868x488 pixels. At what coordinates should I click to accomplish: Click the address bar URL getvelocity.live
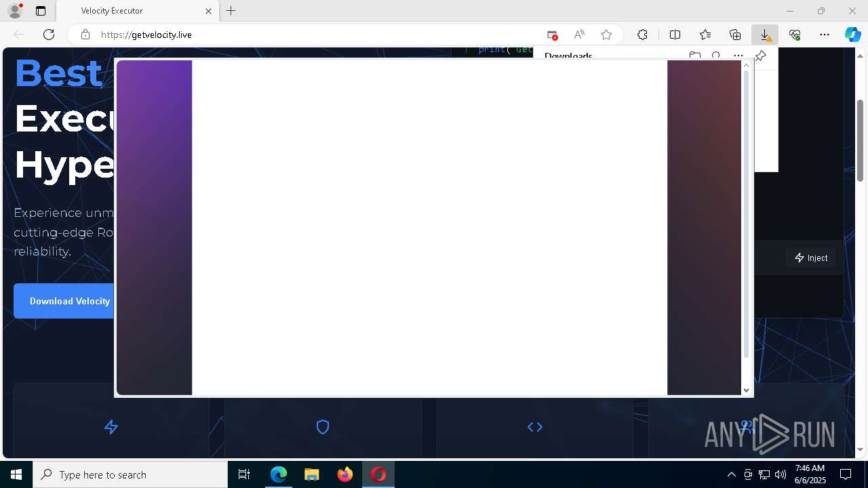coord(146,35)
